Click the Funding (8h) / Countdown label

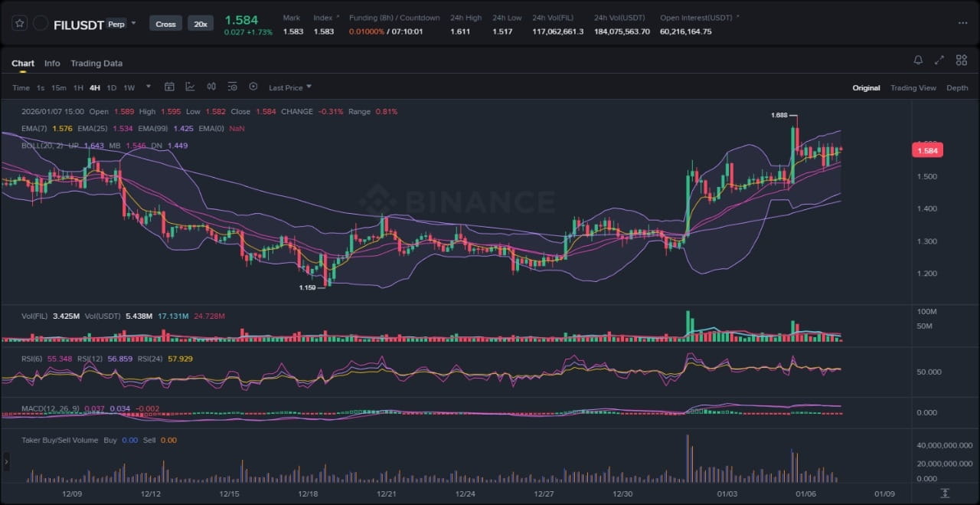click(394, 18)
